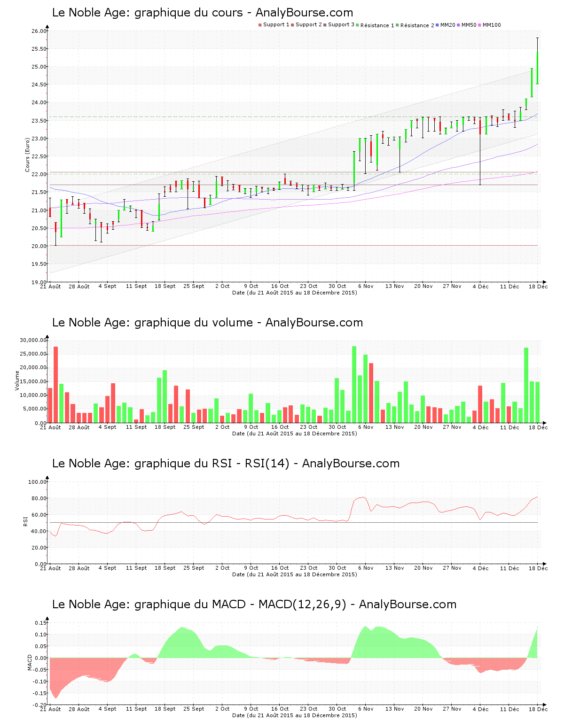Click the Volume axis title
The height and width of the screenshot is (728, 564).
[17, 380]
